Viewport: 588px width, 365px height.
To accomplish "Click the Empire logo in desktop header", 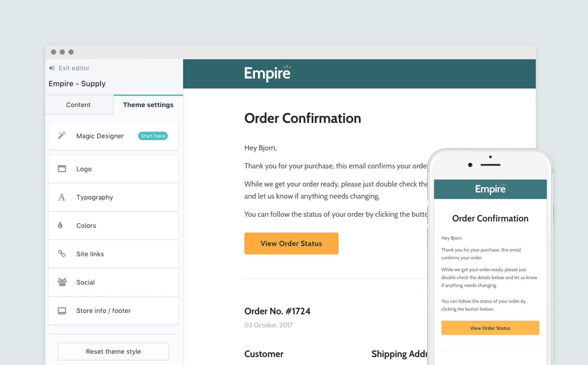I will click(267, 73).
